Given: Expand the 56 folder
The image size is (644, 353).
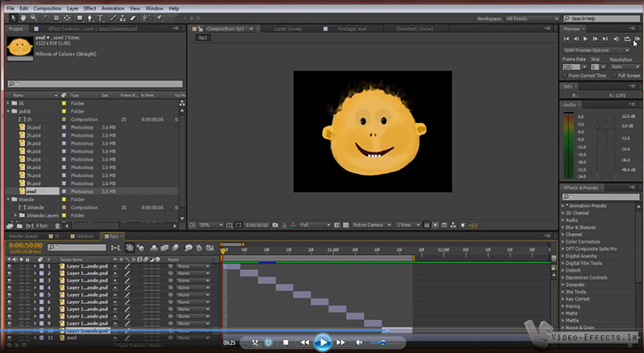Looking at the screenshot, I should point(8,103).
